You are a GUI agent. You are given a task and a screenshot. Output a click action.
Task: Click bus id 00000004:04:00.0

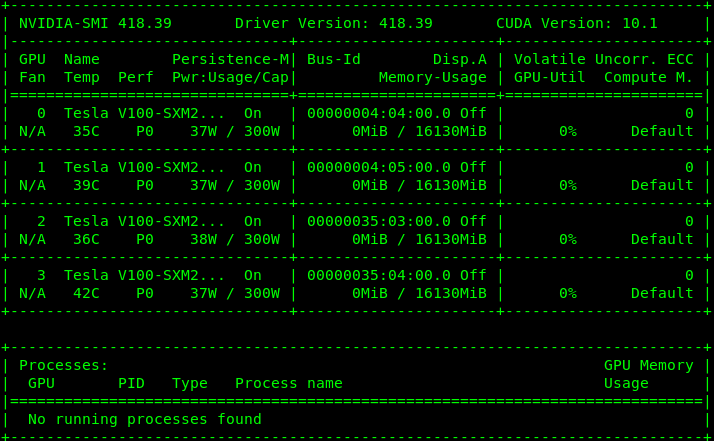coord(379,113)
